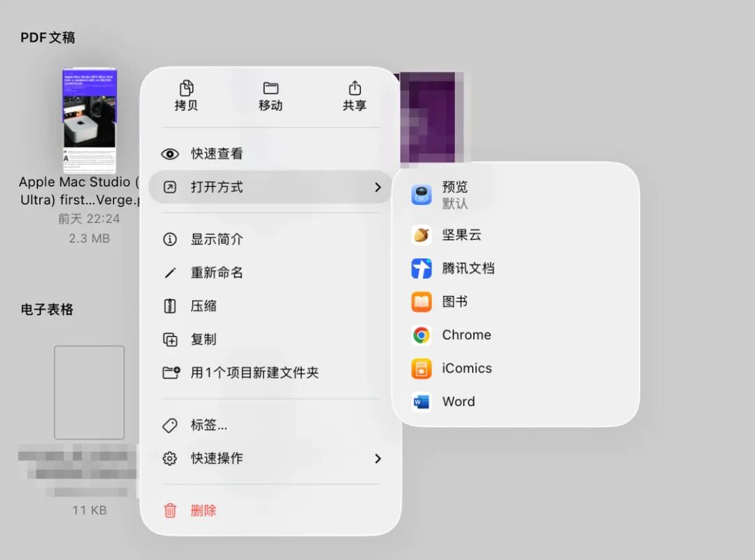Click the 2.3 MB file size

(x=89, y=238)
